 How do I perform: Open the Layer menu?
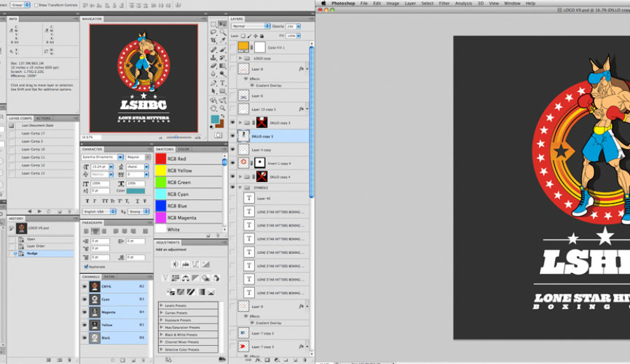tap(409, 3)
